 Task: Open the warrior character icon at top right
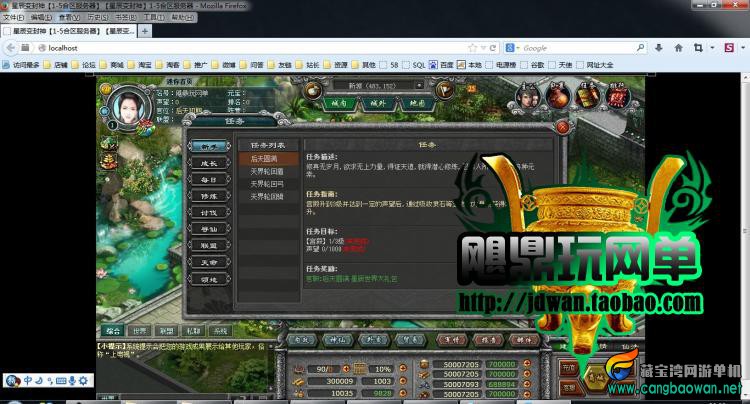(528, 96)
